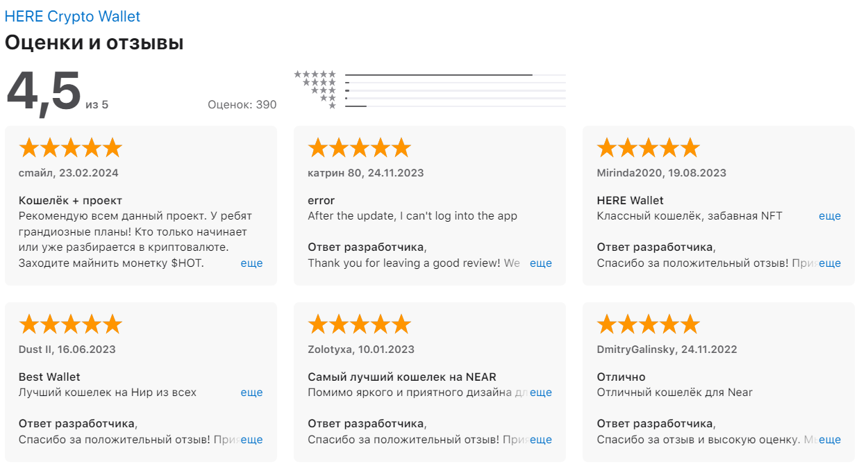
Task: Expand developer response to DmitryGalinsky
Action: pyautogui.click(x=829, y=440)
